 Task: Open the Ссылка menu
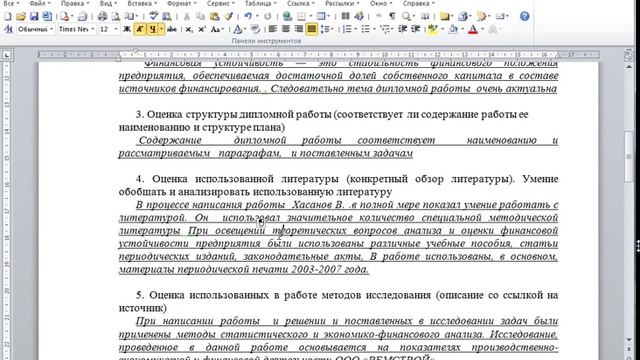pos(300,3)
